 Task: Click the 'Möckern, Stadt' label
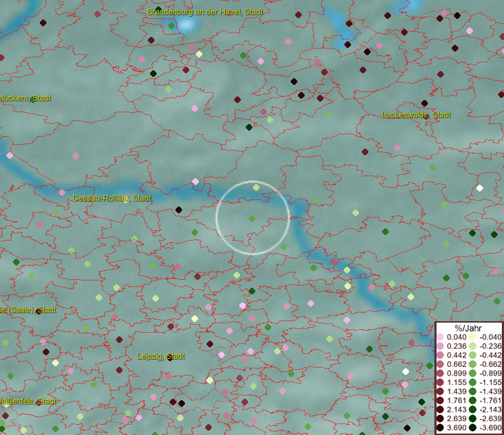(x=25, y=98)
